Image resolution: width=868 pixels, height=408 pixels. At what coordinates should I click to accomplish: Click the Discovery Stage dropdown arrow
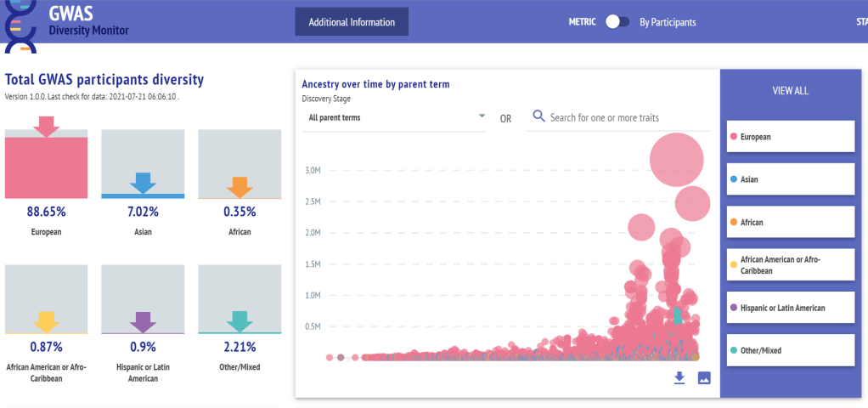tap(482, 116)
